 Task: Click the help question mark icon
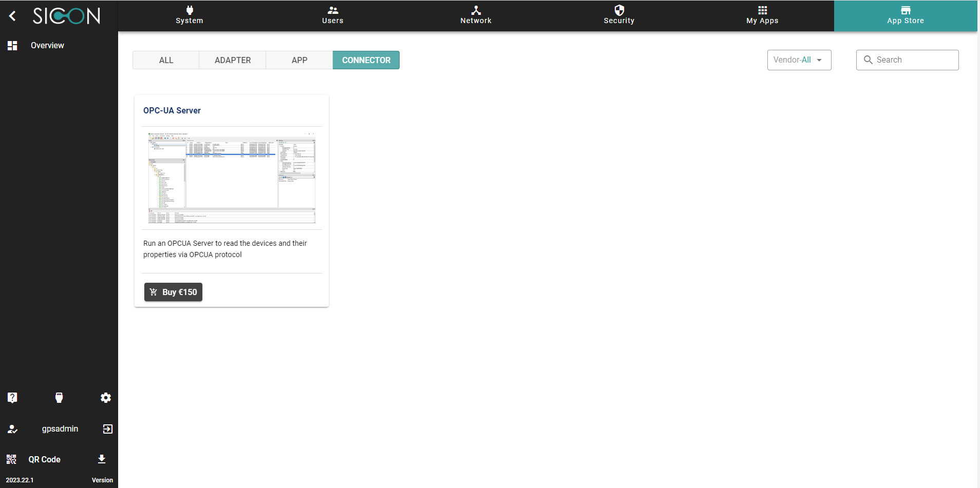(12, 398)
